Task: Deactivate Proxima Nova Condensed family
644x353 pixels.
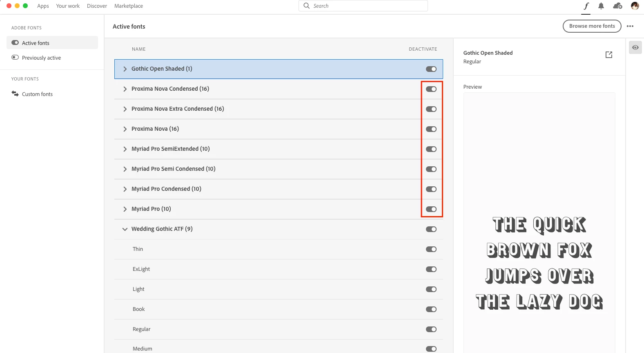Action: pos(431,89)
